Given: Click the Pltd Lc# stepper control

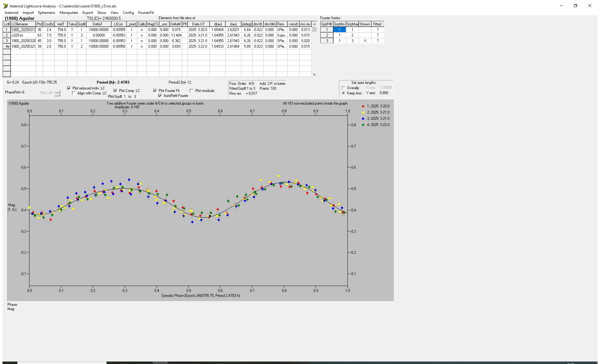Looking at the screenshot, I should pyautogui.click(x=57, y=93).
